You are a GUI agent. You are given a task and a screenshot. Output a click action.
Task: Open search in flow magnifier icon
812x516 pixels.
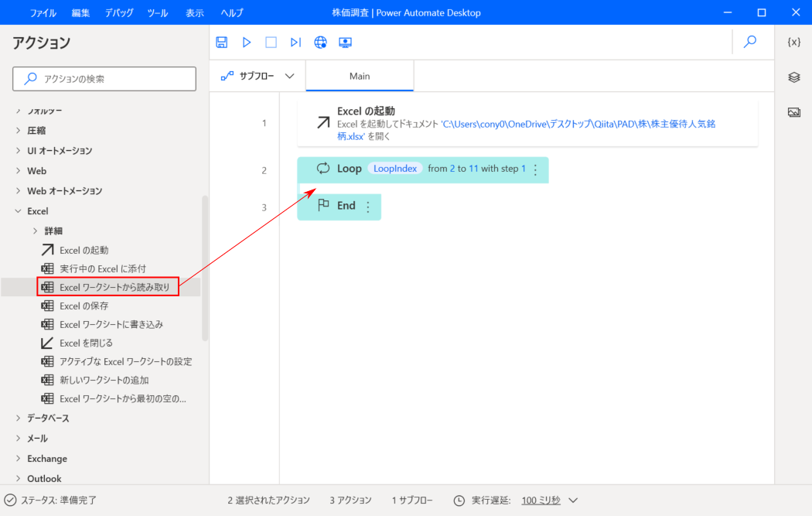coord(750,42)
